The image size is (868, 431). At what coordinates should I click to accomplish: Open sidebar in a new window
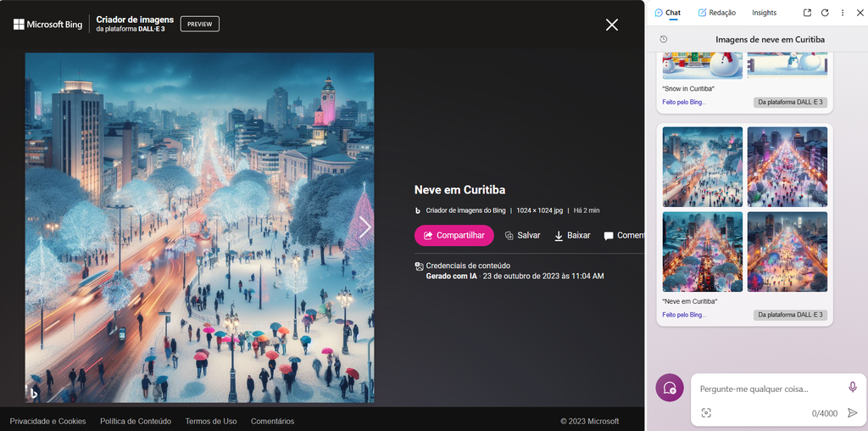click(807, 13)
